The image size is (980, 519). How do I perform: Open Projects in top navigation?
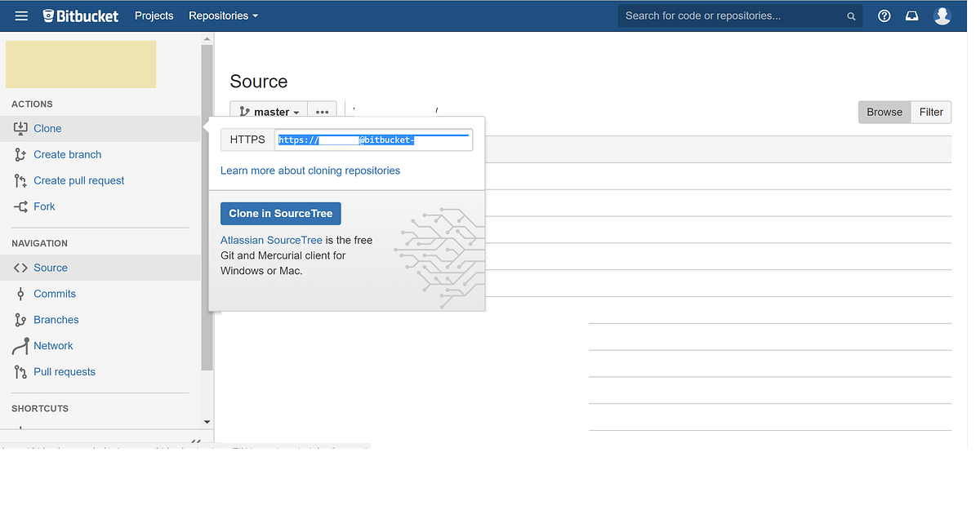tap(154, 16)
